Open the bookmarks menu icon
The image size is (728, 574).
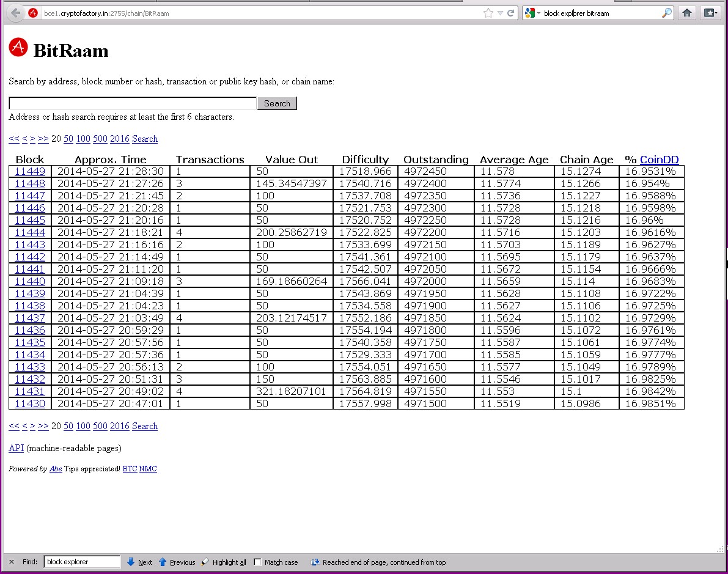[x=710, y=13]
